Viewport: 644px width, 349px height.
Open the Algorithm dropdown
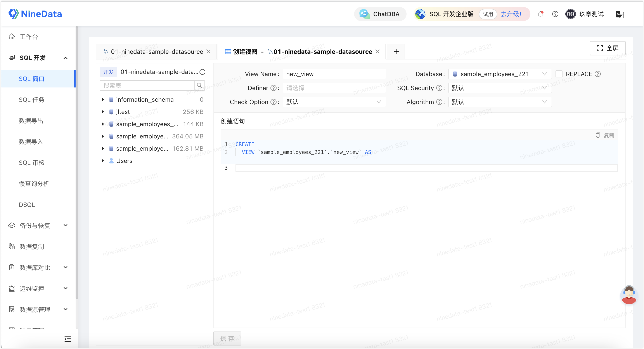pyautogui.click(x=500, y=102)
